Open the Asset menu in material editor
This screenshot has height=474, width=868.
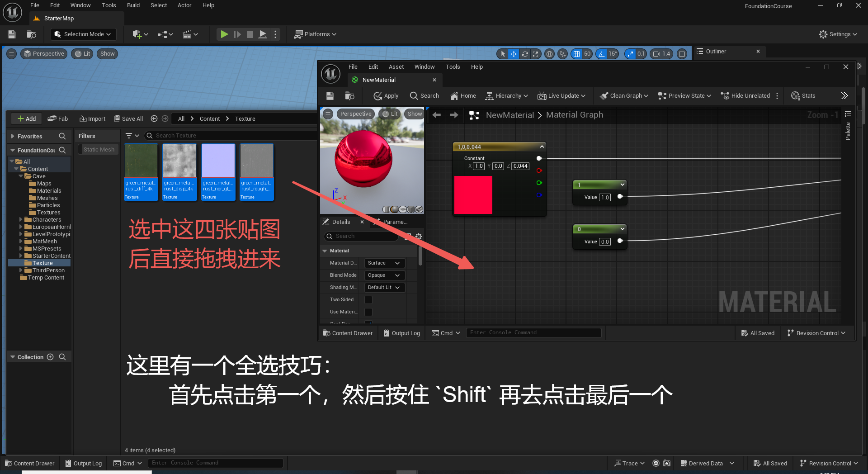point(396,67)
